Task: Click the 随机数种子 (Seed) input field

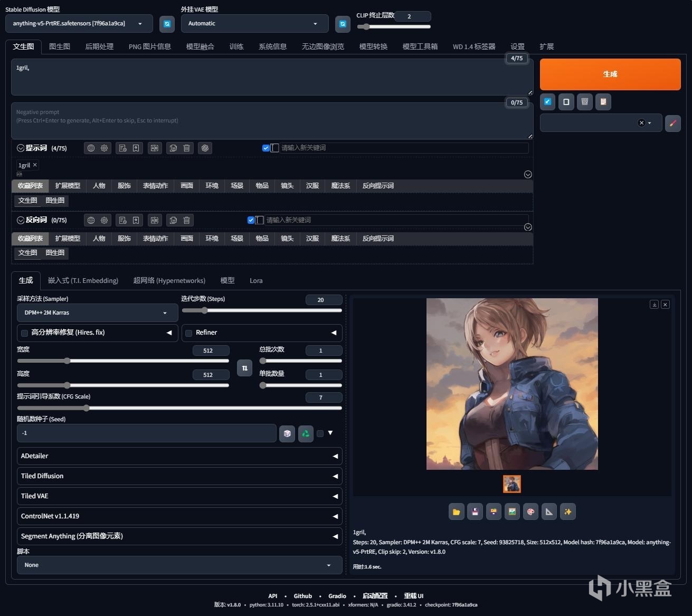Action: pyautogui.click(x=147, y=433)
